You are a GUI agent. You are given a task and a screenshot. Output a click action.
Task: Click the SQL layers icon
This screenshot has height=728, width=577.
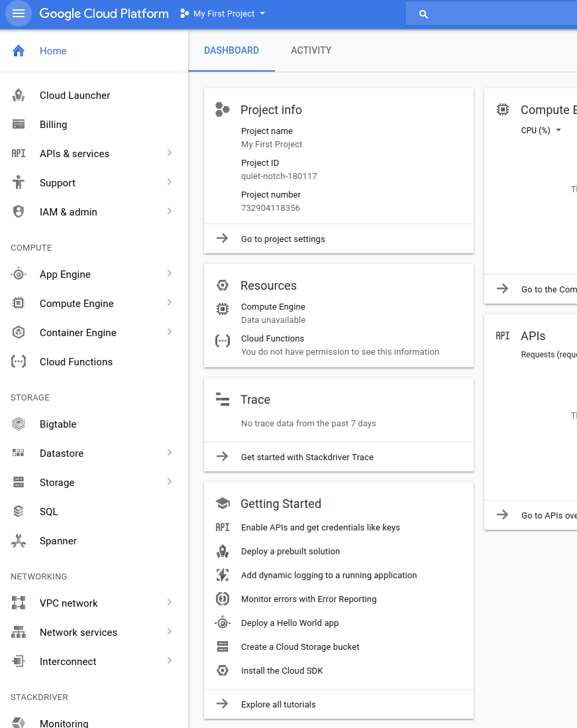[19, 511]
